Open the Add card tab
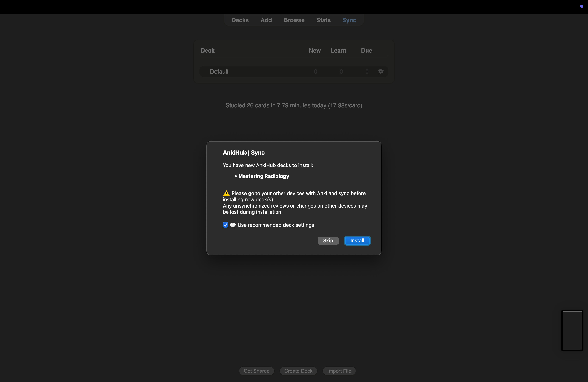Screen dimensions: 588x382 tap(266, 20)
